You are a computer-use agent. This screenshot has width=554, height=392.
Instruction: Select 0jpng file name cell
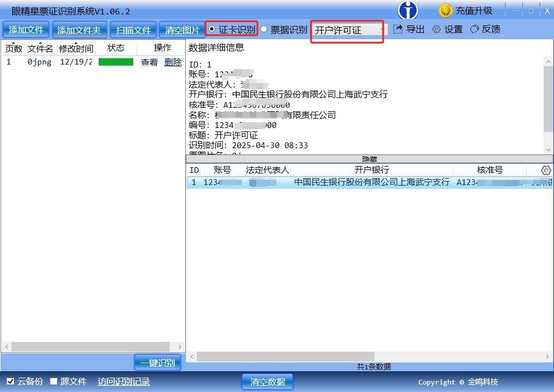pyautogui.click(x=40, y=62)
